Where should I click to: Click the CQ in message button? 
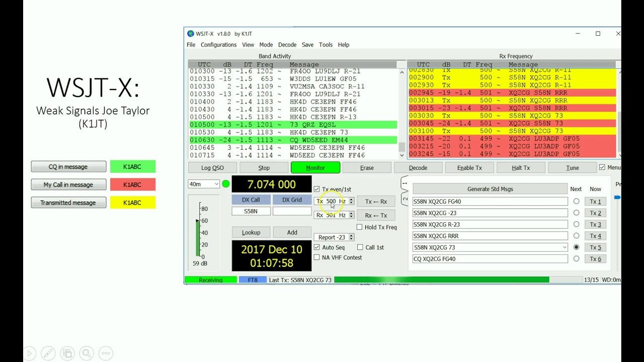[x=68, y=166]
